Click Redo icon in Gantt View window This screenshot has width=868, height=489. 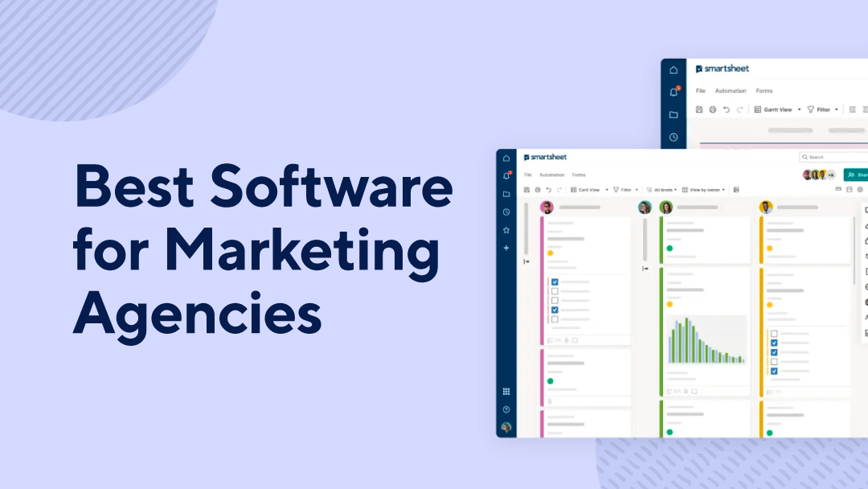[739, 109]
